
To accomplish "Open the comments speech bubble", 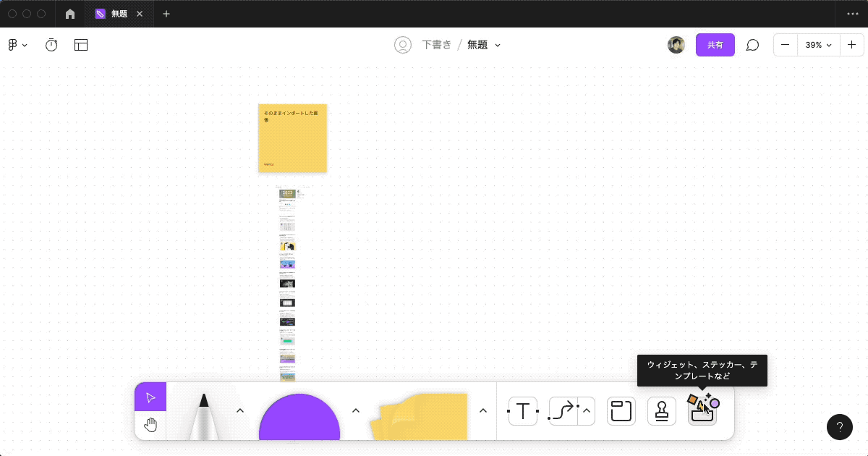I will point(752,45).
